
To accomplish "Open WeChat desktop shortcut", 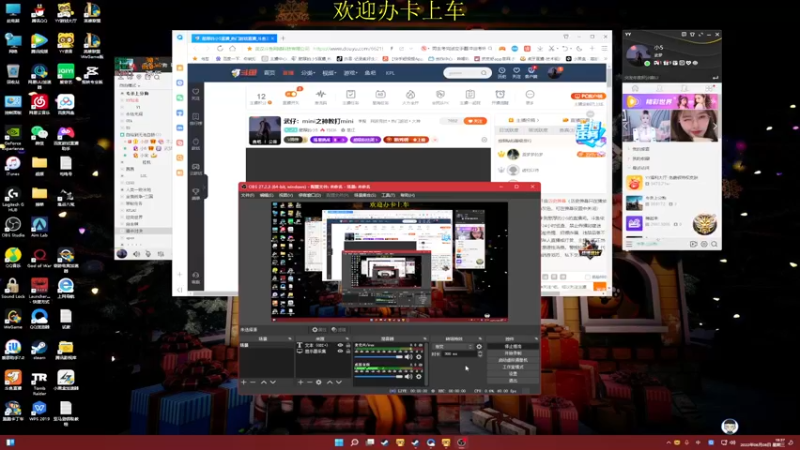I will [39, 135].
